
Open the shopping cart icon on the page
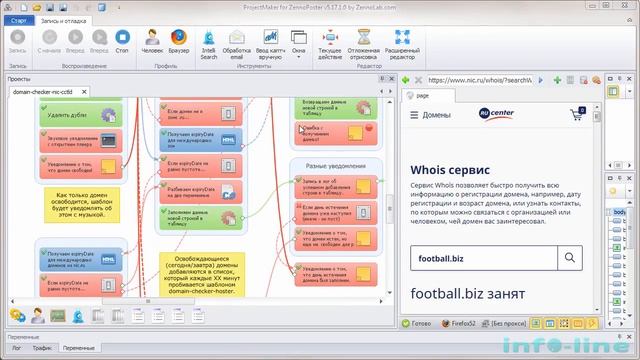click(577, 114)
